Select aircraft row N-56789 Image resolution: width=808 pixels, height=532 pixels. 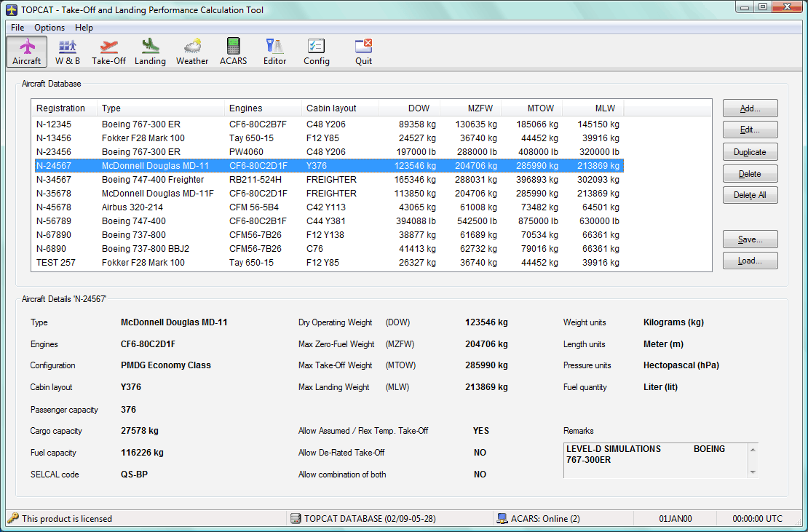(x=328, y=221)
